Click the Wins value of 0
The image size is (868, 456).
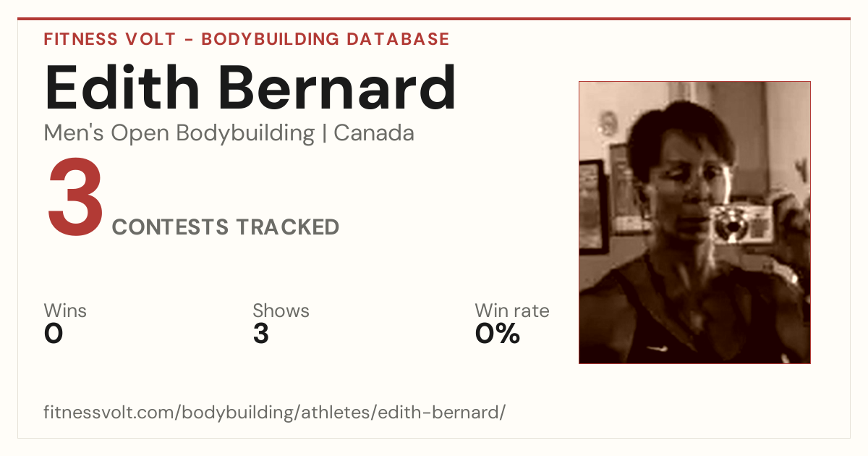pos(54,334)
